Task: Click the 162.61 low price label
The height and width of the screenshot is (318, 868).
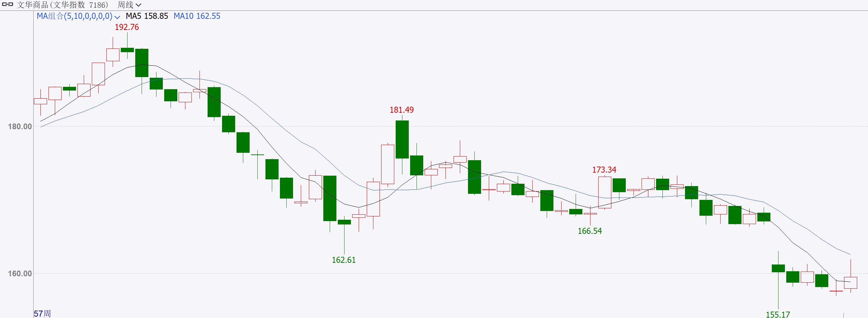Action: tap(343, 260)
